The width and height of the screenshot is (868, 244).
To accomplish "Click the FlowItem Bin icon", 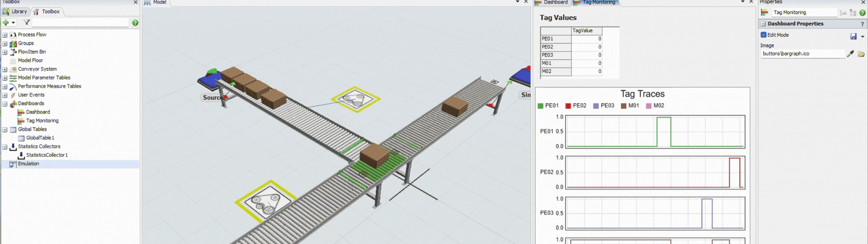I will (13, 52).
